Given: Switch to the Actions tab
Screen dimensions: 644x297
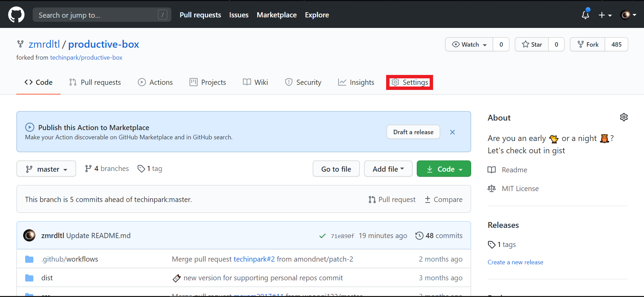Looking at the screenshot, I should pos(155,82).
